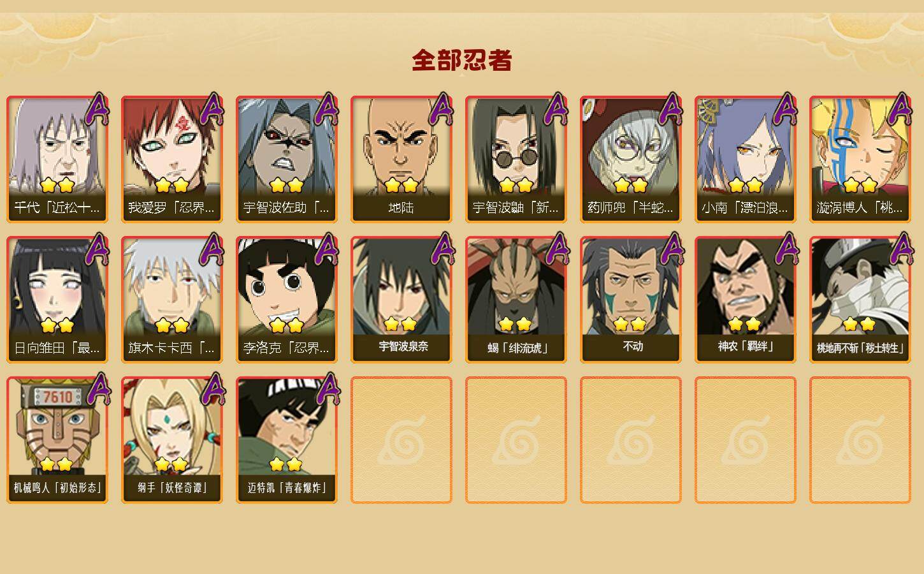Viewport: 924px width, 574px height.
Task: Select the 神农「羁绊」 card
Action: (x=746, y=300)
